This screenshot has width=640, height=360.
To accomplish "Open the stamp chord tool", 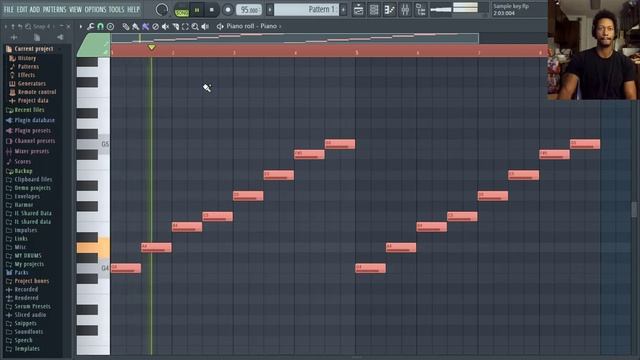I will point(110,27).
